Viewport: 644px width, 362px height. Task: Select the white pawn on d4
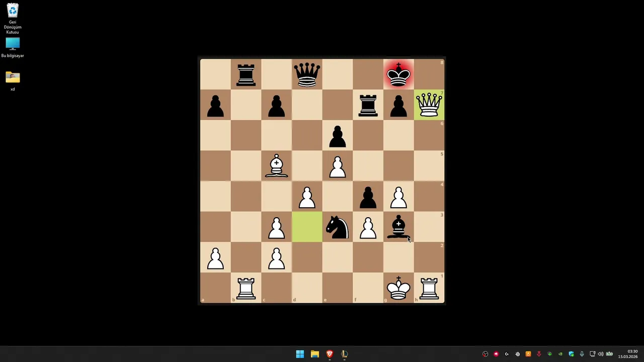(x=307, y=197)
